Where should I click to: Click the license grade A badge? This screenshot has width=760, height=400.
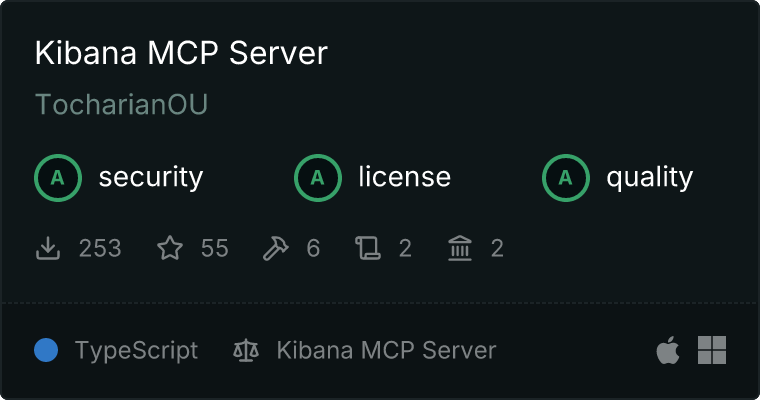click(x=318, y=178)
